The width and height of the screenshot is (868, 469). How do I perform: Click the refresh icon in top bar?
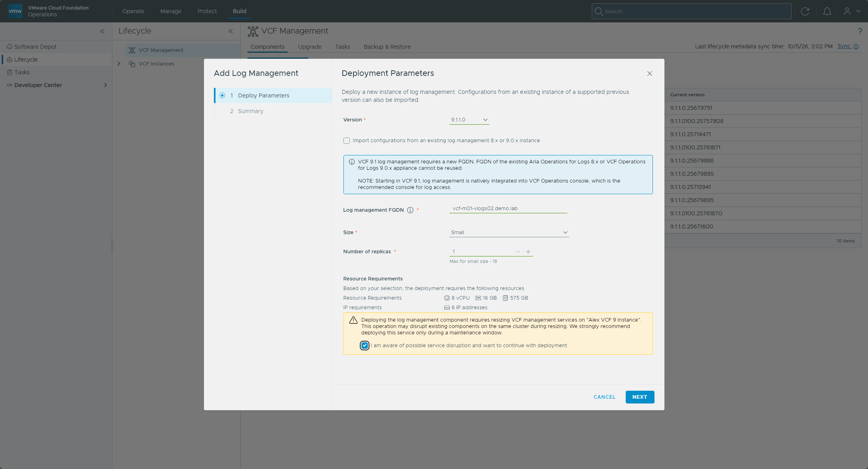[805, 11]
